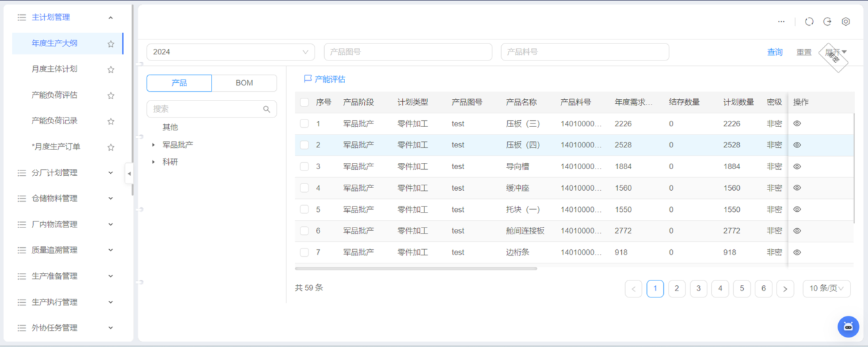
Task: Click the table horizontal scrollbar
Action: 416,268
